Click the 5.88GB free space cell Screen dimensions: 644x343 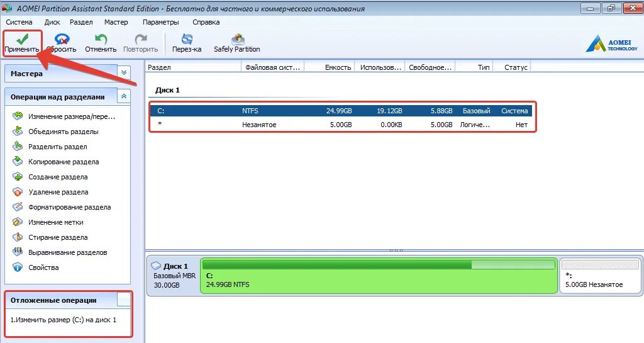click(x=441, y=111)
